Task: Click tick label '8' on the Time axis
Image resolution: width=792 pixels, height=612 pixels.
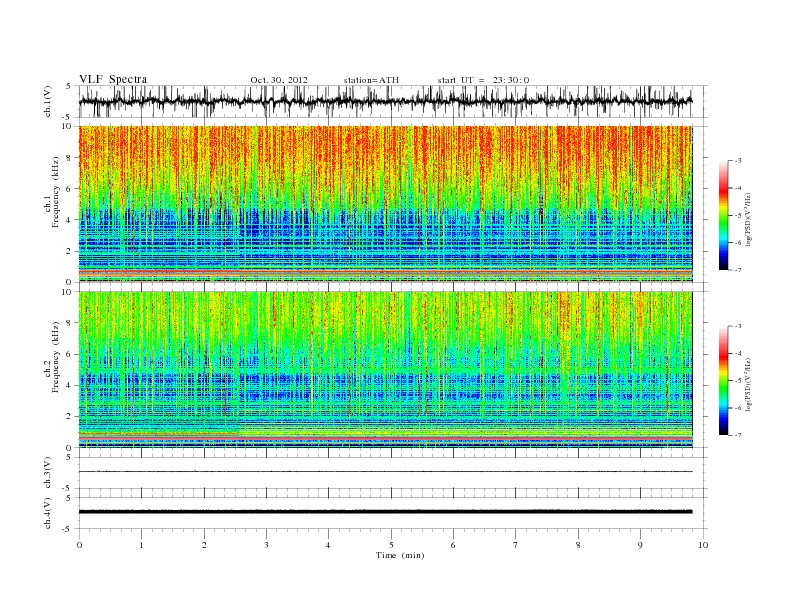Action: point(578,545)
